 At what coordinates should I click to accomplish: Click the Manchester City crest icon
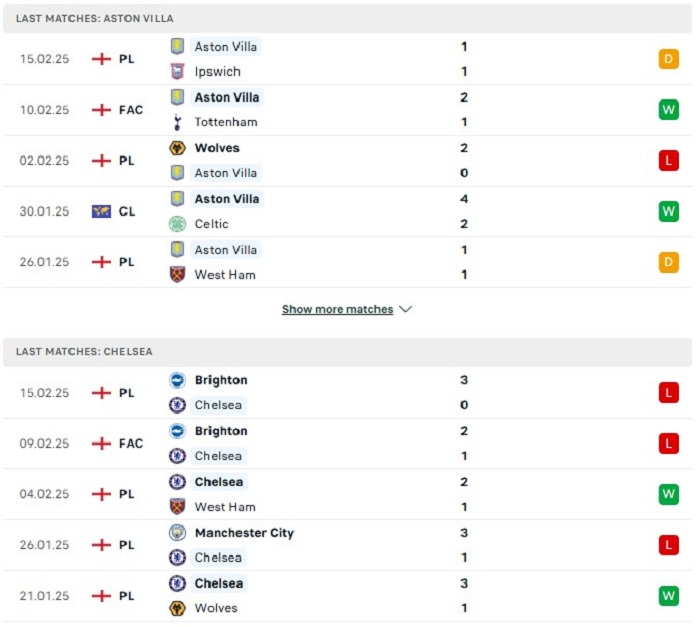pyautogui.click(x=177, y=532)
